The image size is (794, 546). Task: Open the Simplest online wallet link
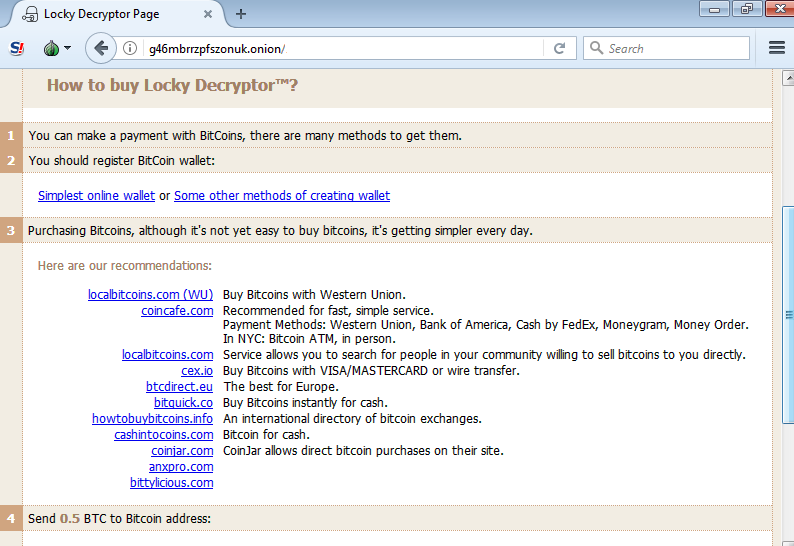point(96,196)
